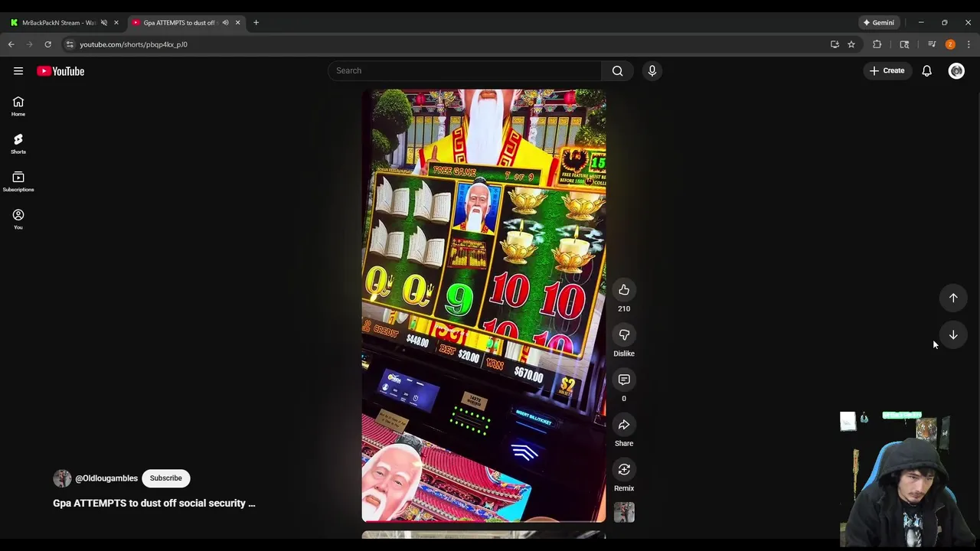The width and height of the screenshot is (980, 551).
Task: Start voice search with the microphone
Action: [x=652, y=70]
